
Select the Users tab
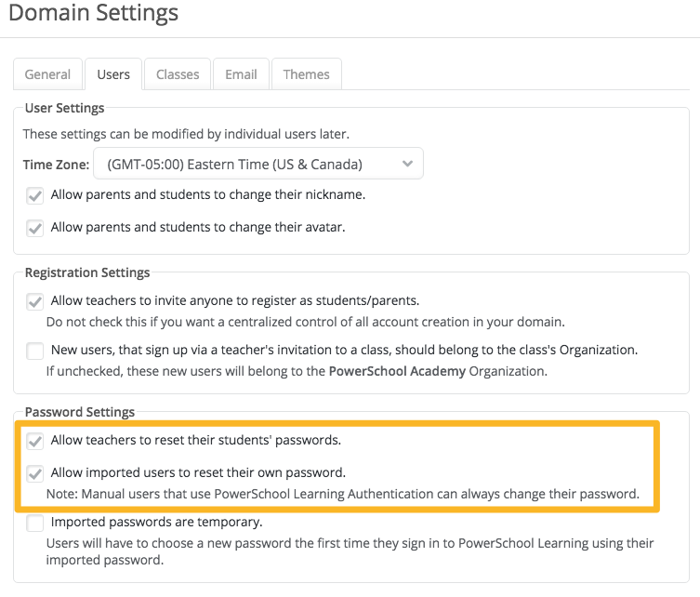[113, 74]
